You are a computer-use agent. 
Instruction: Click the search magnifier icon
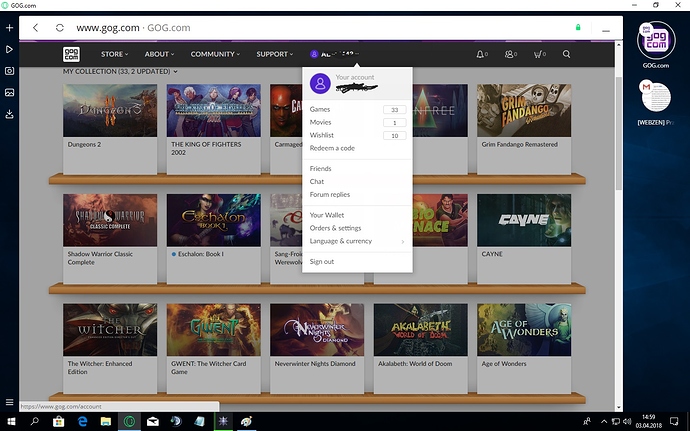[x=566, y=54]
